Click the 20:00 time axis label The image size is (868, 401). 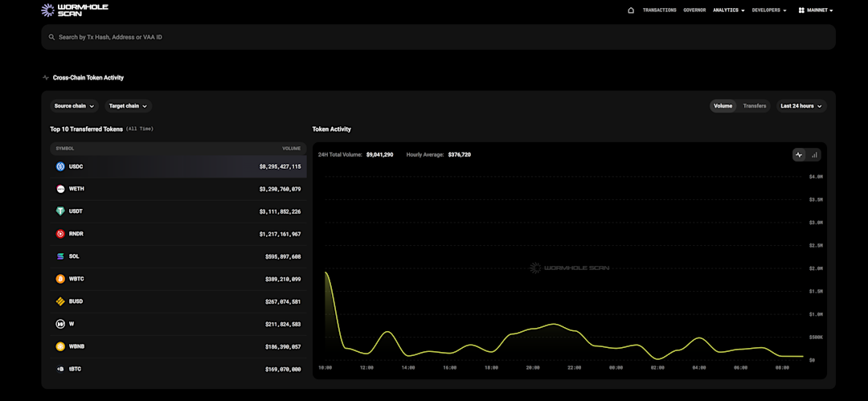point(533,368)
